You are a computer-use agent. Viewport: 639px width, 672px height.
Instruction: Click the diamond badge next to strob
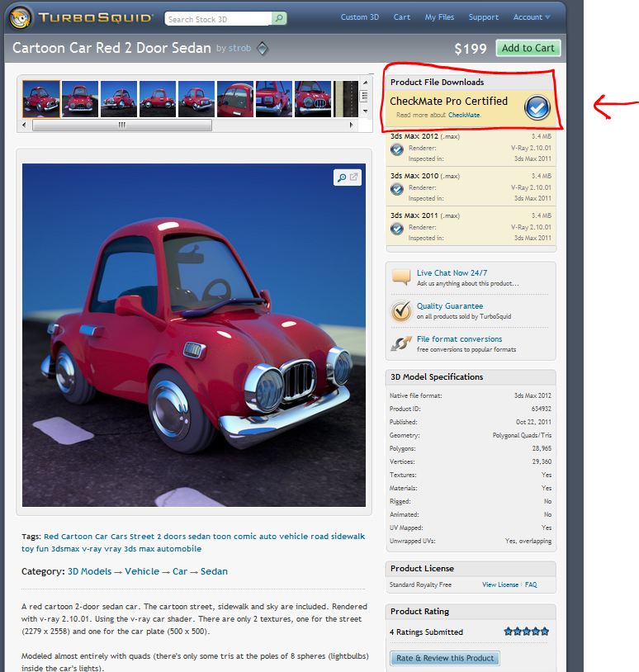[x=262, y=48]
